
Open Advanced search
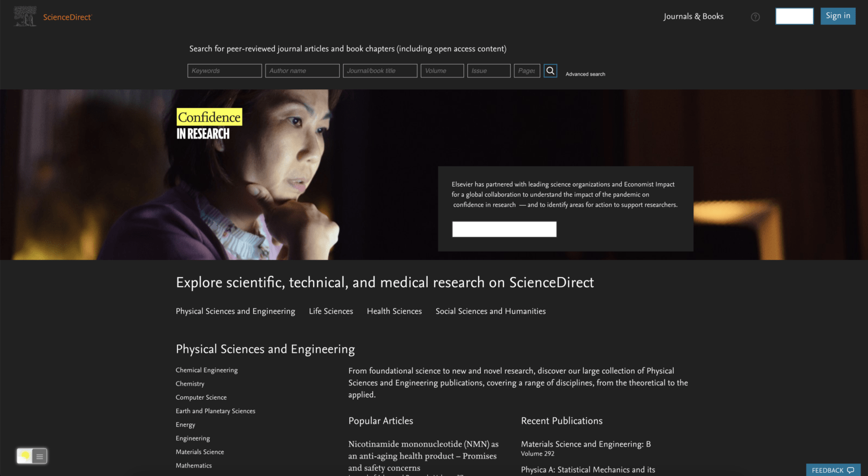coord(585,73)
